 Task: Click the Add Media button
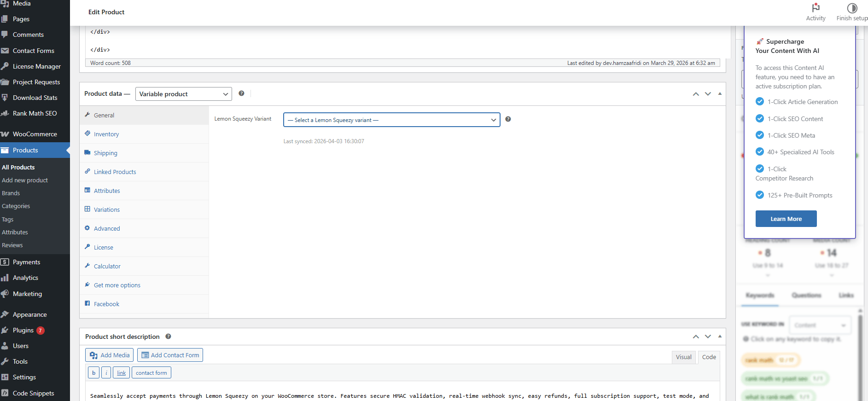[x=109, y=355]
